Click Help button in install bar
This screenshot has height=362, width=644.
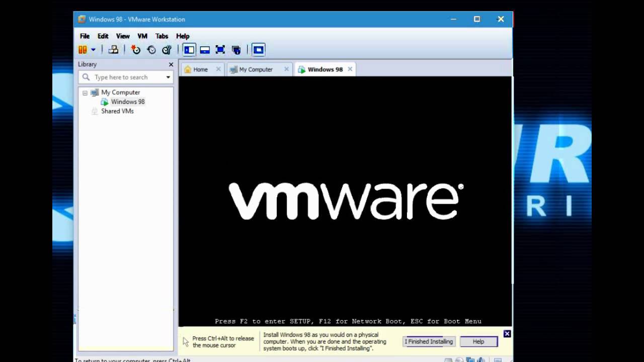pyautogui.click(x=478, y=341)
